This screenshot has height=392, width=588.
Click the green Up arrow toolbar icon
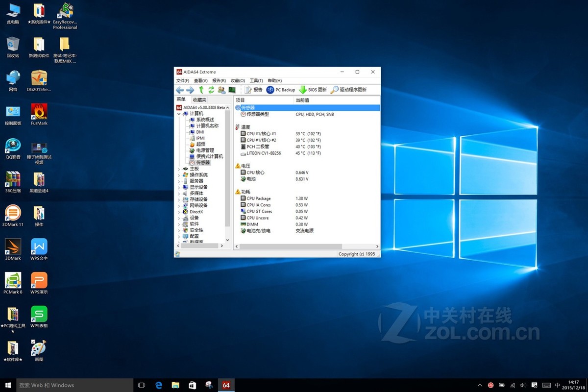[x=201, y=90]
